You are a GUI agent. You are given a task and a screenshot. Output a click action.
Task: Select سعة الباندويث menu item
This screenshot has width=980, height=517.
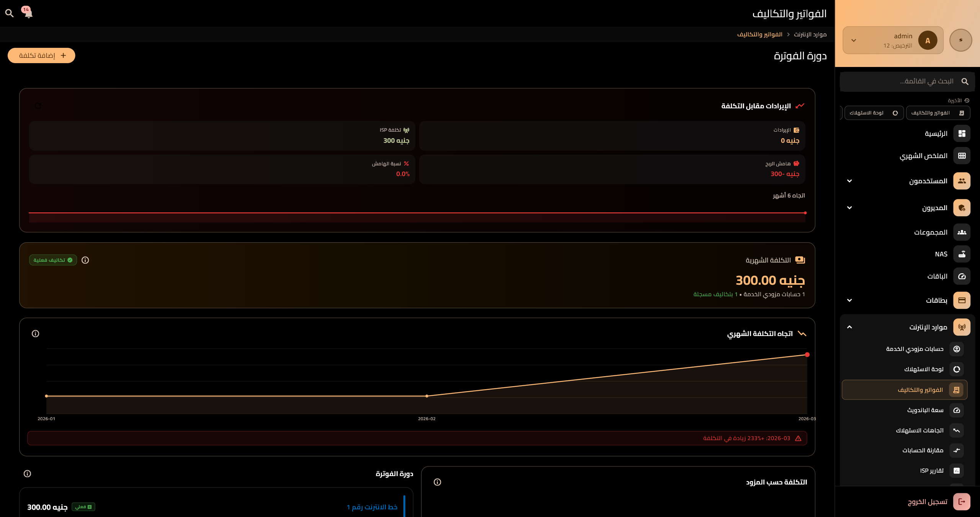click(925, 410)
